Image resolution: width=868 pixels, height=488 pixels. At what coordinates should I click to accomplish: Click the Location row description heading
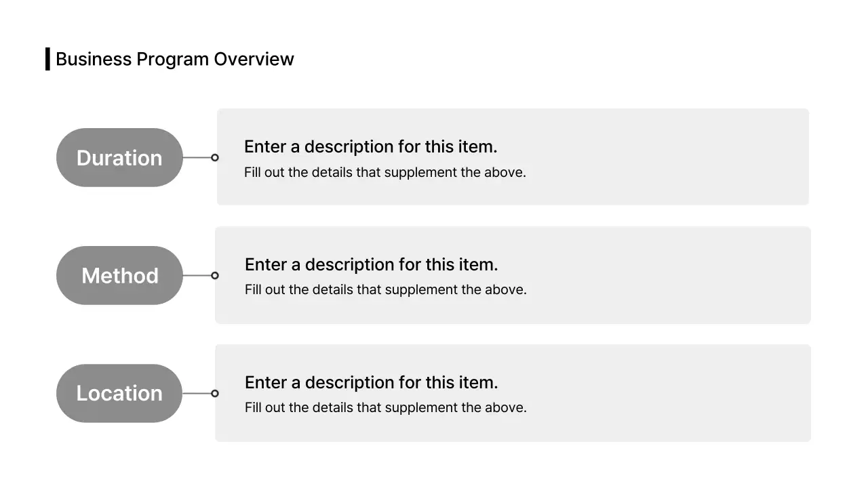point(371,382)
